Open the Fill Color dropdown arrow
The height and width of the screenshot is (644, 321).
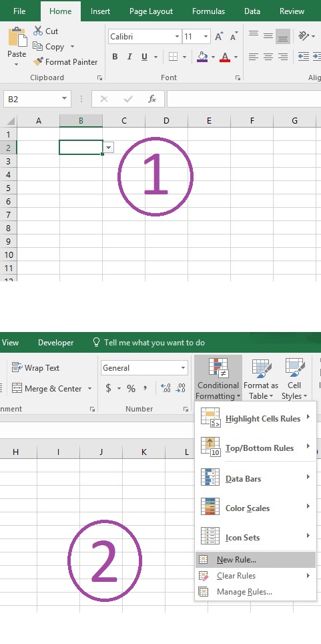213,57
